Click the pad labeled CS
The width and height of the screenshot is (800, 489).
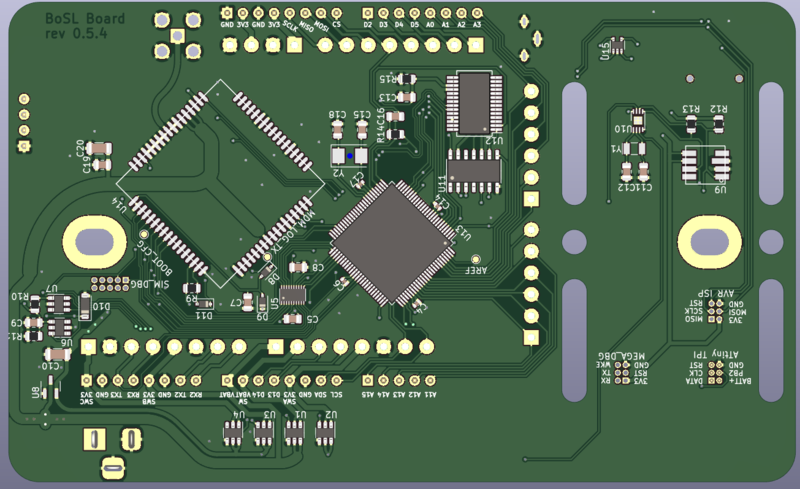click(x=337, y=13)
